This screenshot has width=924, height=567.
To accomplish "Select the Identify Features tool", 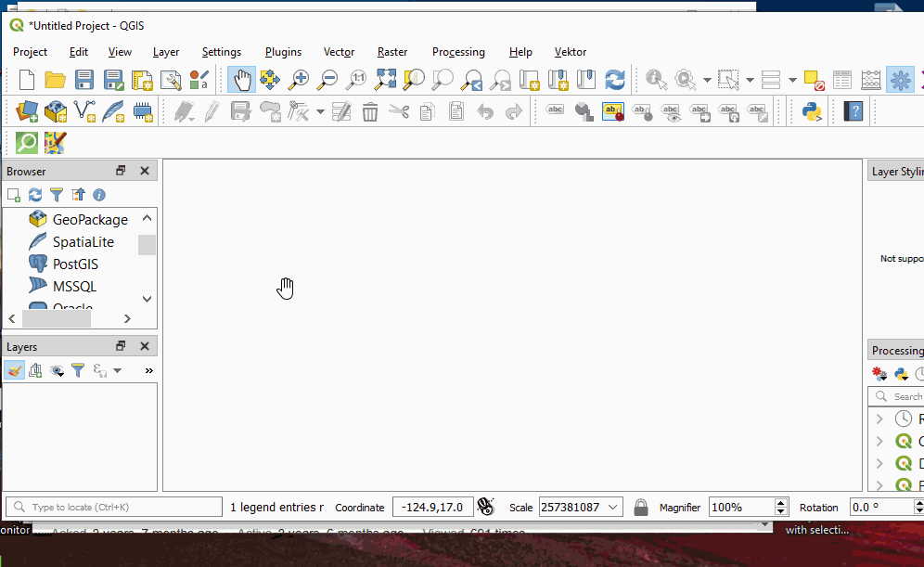I will tap(656, 80).
